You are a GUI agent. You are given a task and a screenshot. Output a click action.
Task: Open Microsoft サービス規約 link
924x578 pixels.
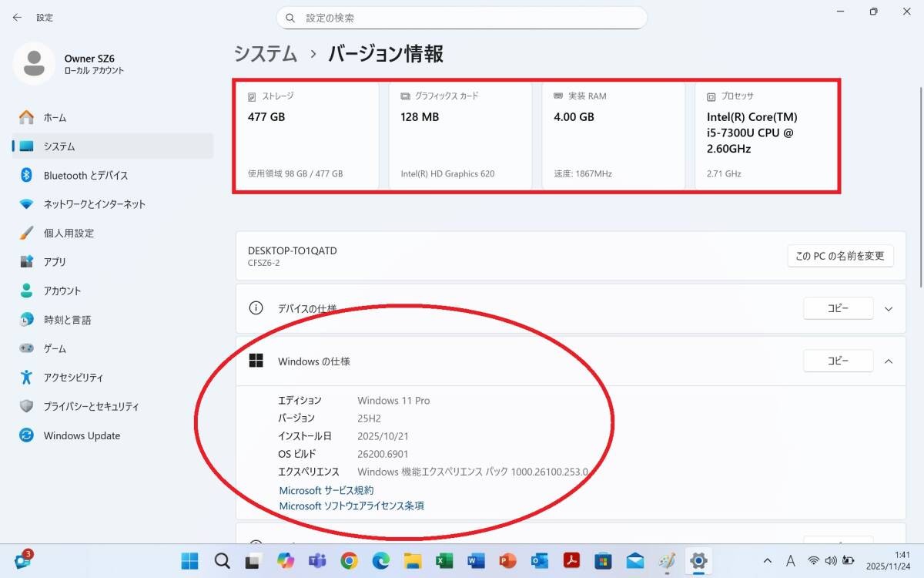326,490
